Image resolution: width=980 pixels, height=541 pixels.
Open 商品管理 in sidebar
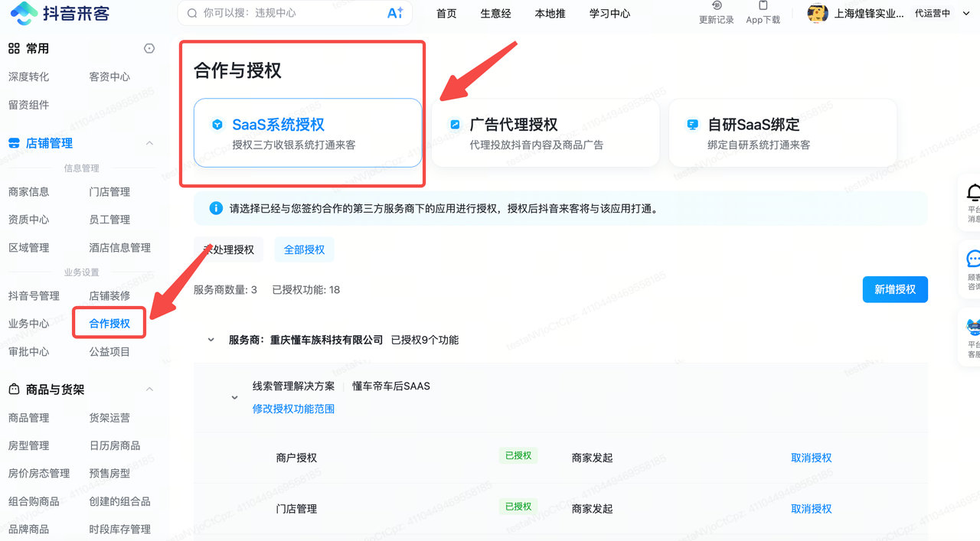click(28, 418)
